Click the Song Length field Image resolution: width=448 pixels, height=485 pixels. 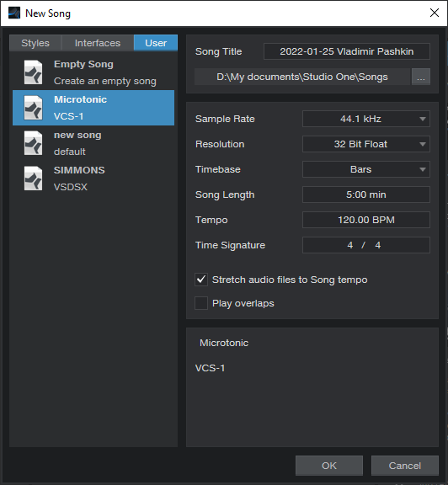(366, 195)
